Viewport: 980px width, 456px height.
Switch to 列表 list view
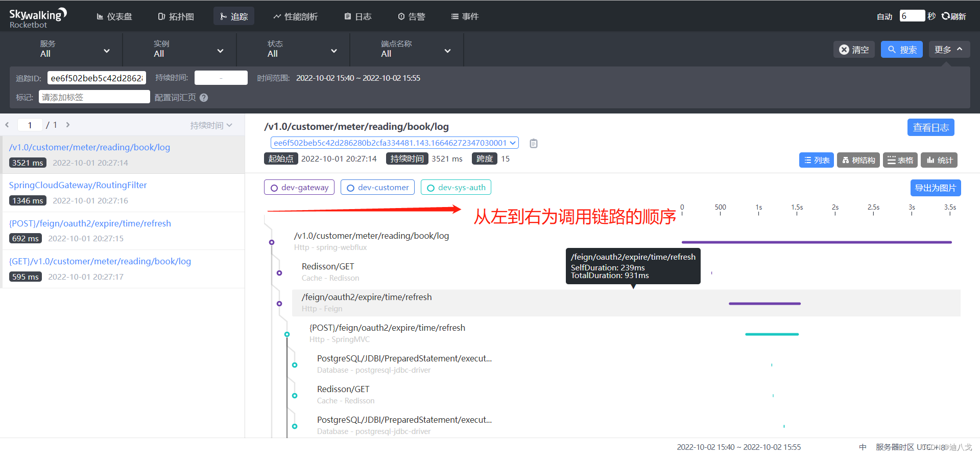point(817,160)
